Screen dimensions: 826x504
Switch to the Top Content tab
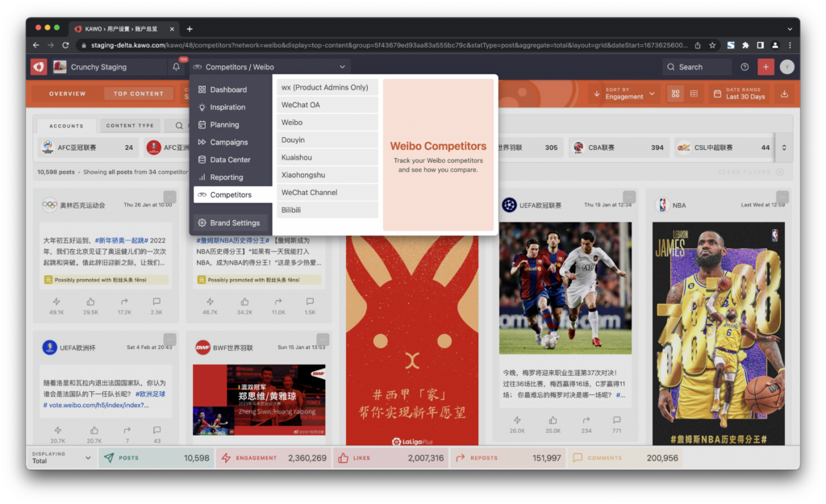click(x=139, y=94)
